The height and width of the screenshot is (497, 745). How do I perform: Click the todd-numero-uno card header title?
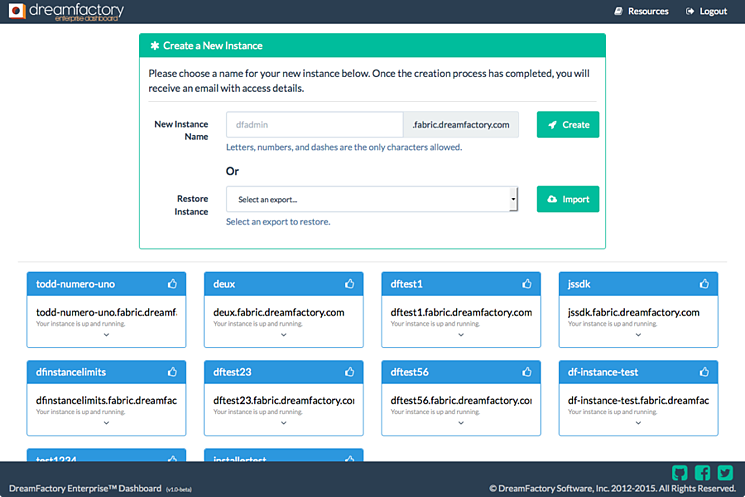click(76, 284)
